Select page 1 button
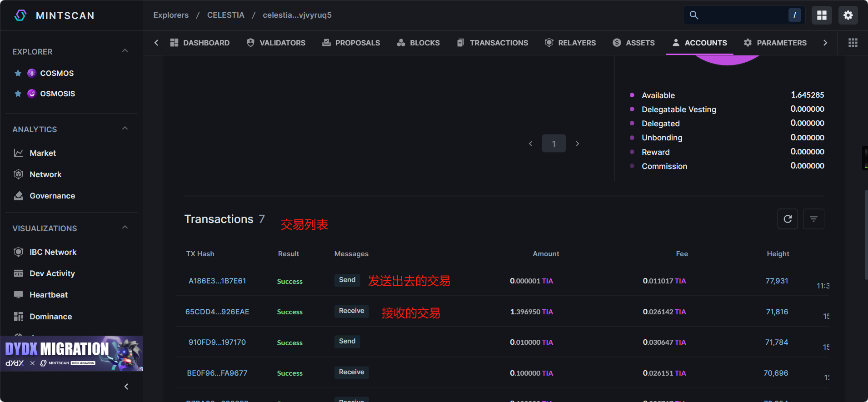This screenshot has height=402, width=868. click(554, 144)
